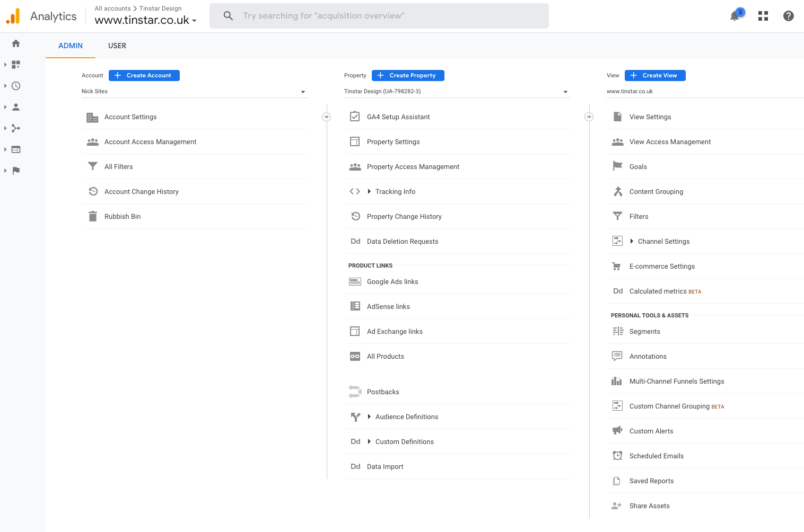
Task: Open the Google apps grid
Action: point(763,16)
